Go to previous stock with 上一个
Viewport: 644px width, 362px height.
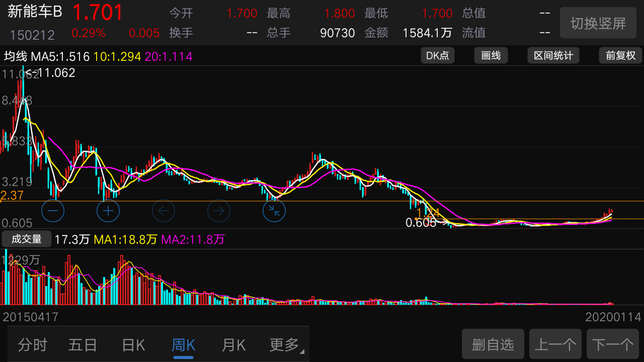point(555,344)
